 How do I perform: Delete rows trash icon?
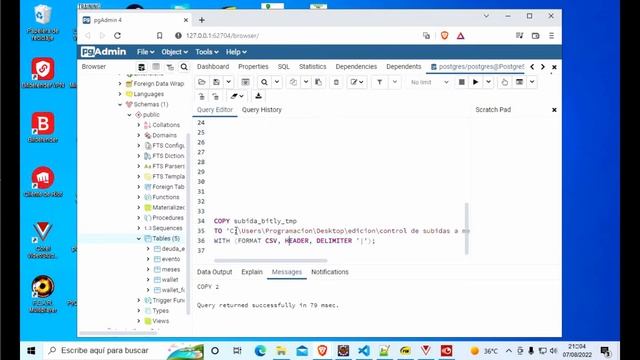coord(336,82)
